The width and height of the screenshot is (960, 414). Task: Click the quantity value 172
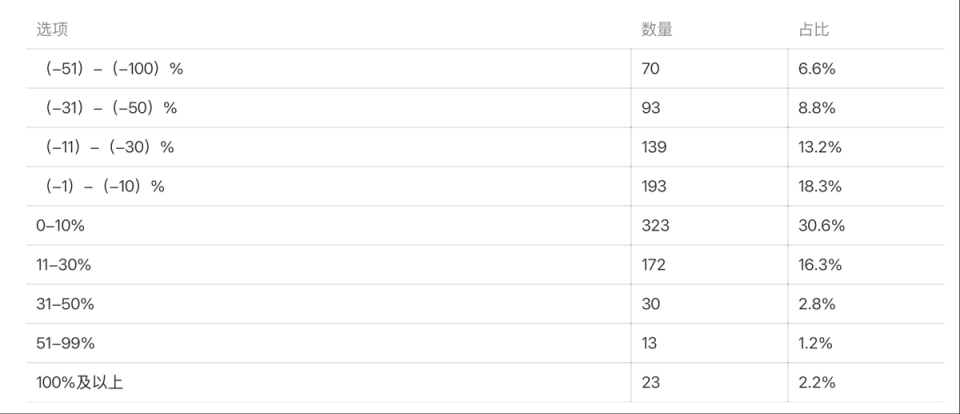(654, 265)
